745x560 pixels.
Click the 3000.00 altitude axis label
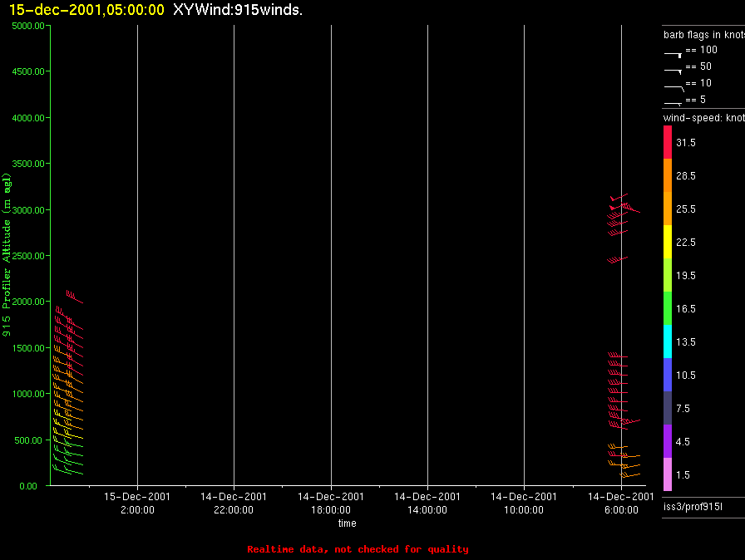(x=28, y=209)
